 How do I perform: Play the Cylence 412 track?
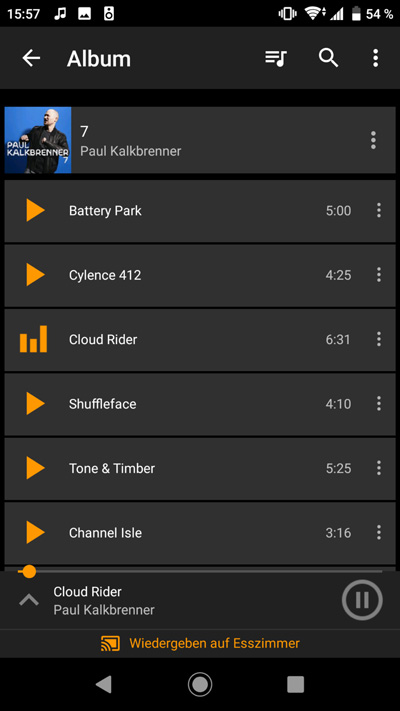[35, 275]
